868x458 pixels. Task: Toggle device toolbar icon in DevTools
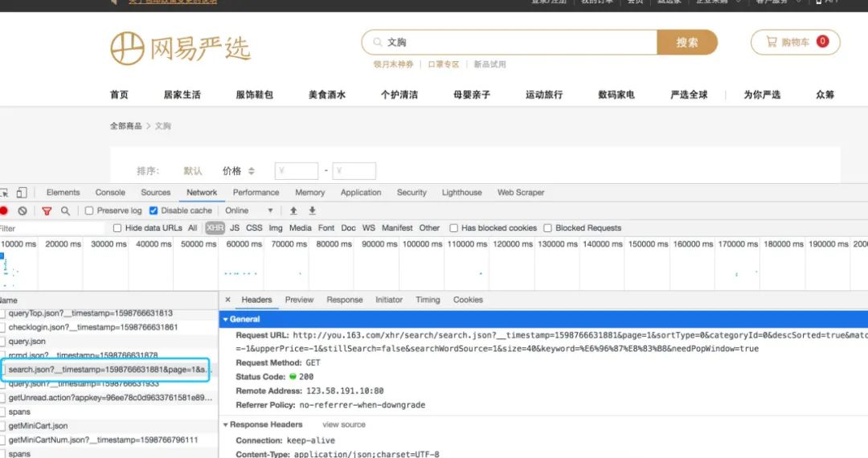coord(22,193)
